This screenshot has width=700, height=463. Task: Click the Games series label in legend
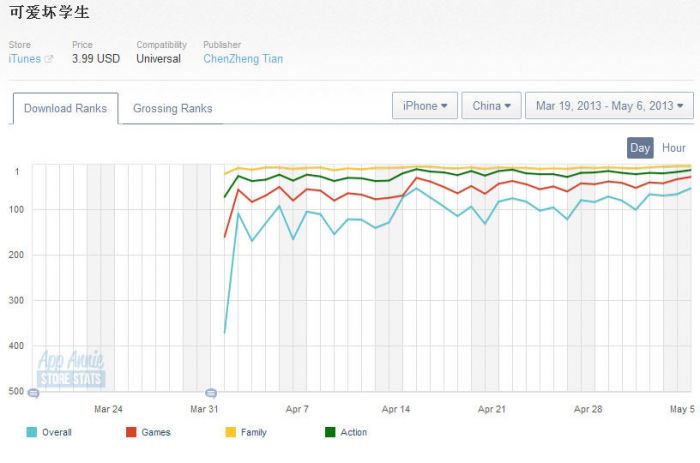tap(156, 432)
